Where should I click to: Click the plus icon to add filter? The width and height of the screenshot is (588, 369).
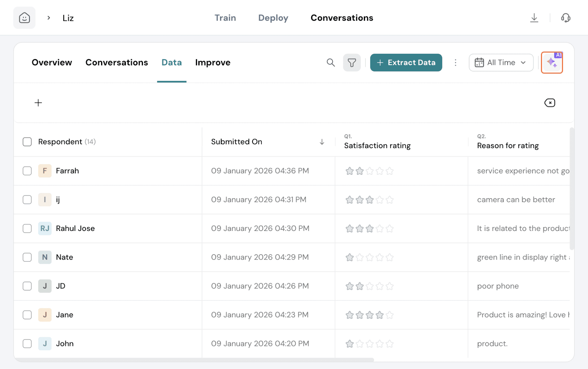point(38,103)
